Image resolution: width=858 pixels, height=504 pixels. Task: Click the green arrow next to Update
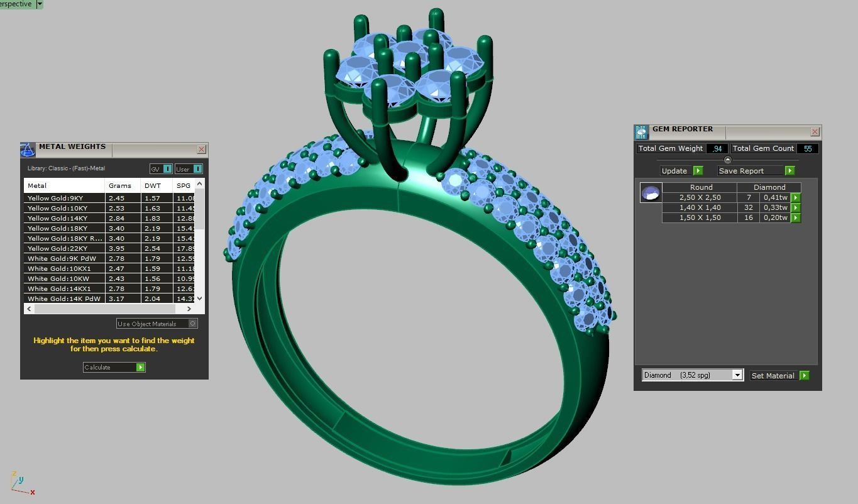tap(698, 171)
